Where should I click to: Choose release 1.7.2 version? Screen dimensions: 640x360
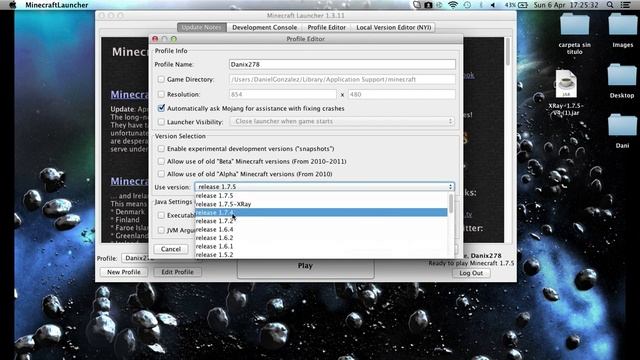[321, 221]
